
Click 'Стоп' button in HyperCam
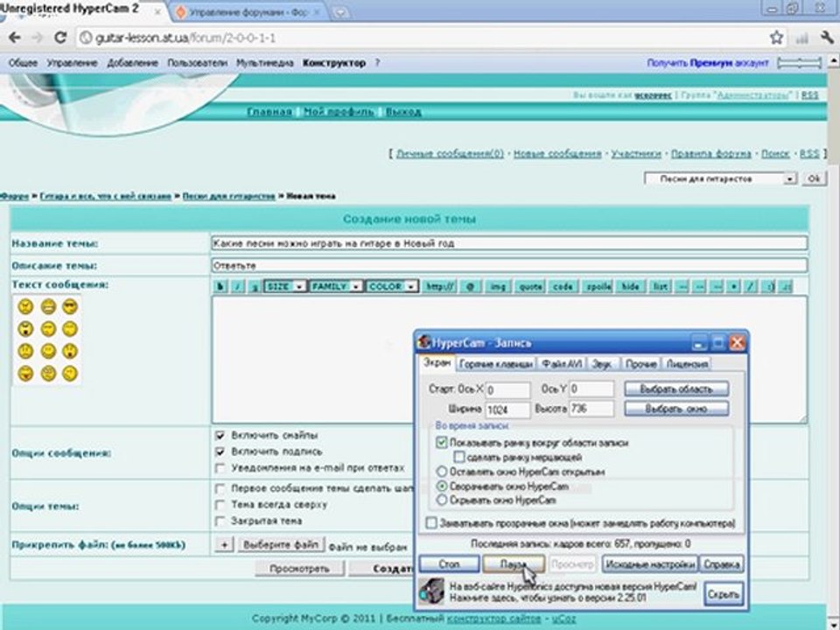click(x=449, y=564)
